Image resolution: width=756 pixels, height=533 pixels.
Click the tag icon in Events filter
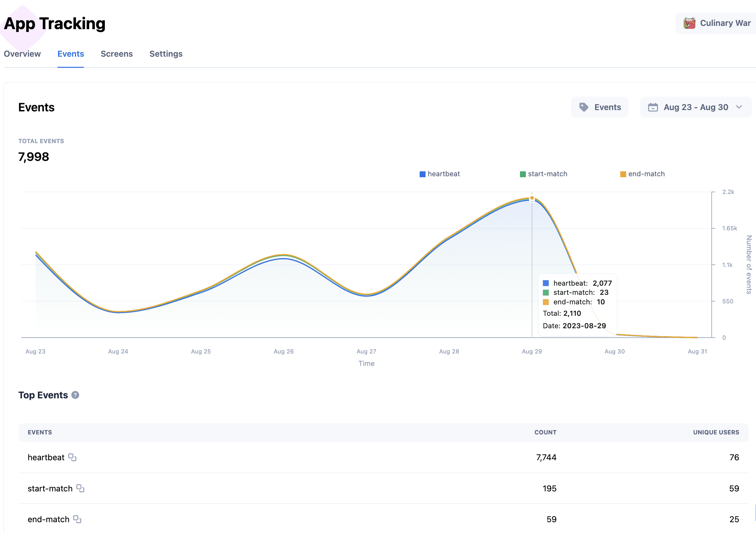(x=584, y=107)
